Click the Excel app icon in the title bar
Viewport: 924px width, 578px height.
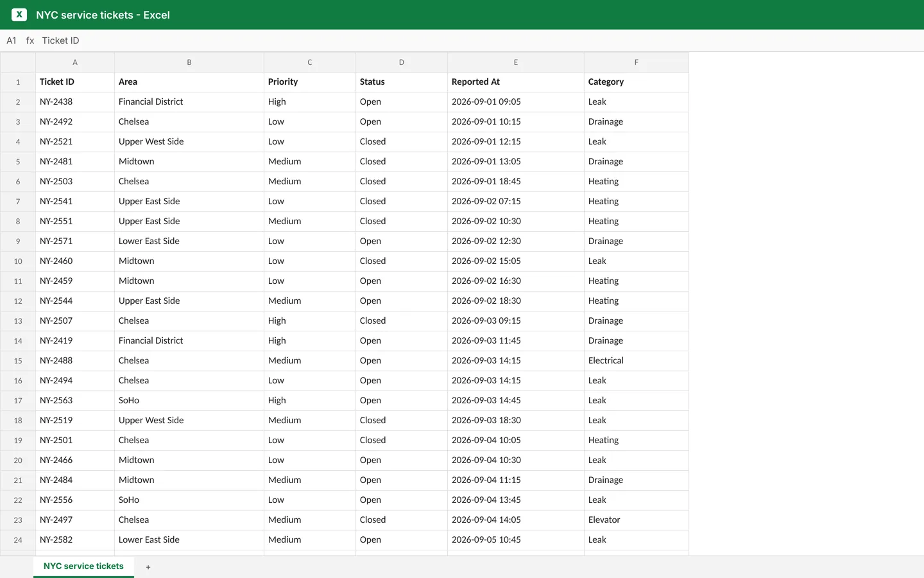pyautogui.click(x=19, y=15)
